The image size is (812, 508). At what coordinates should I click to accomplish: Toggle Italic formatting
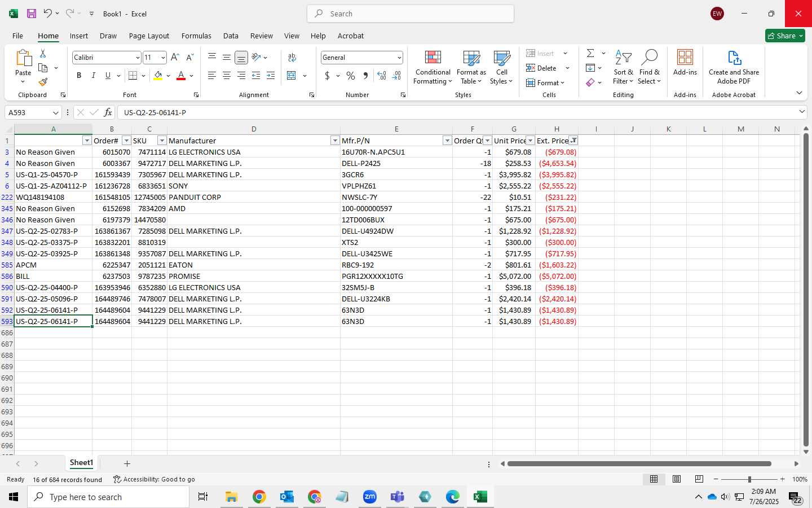click(94, 76)
